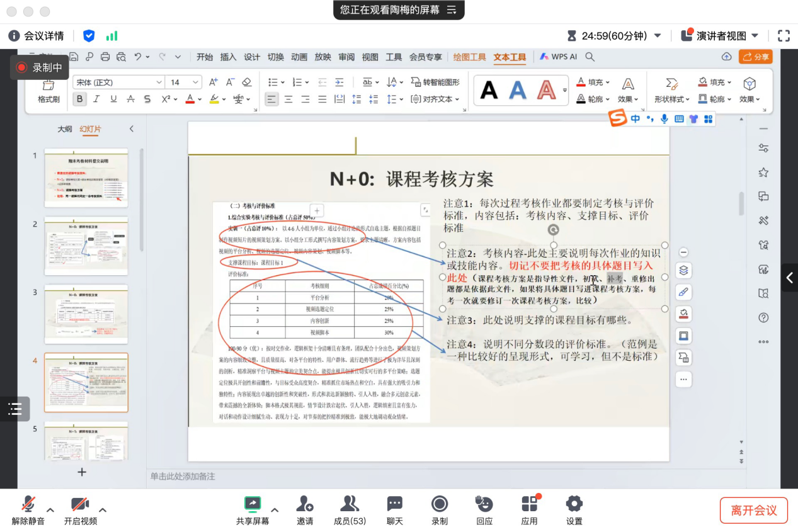Toggle full screen view icon

click(784, 36)
